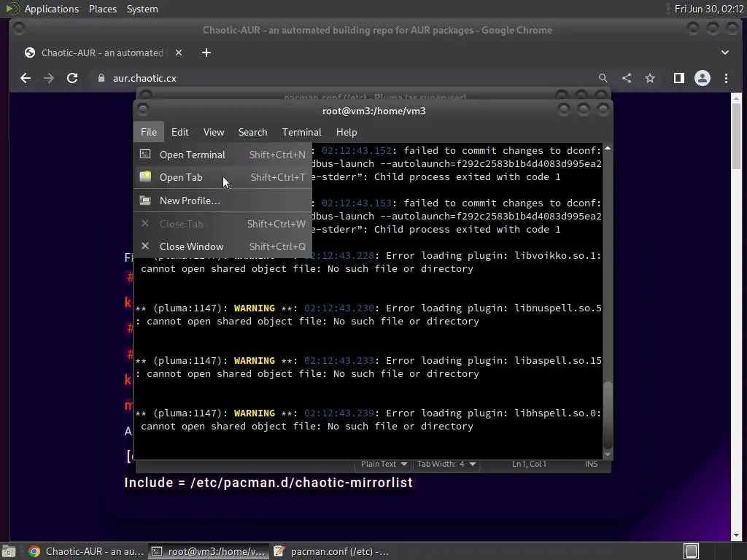Screen dimensions: 747x560
Task: Choose Open Tab from the File menu
Action: coord(223,177)
